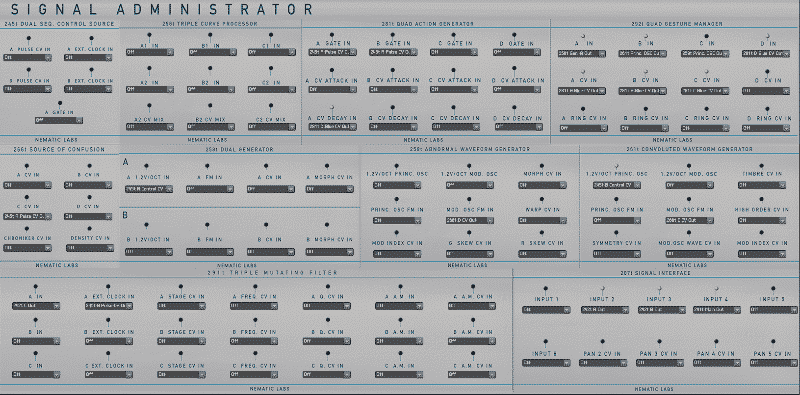Open the C Freq. CV In dropdown

click(x=255, y=374)
